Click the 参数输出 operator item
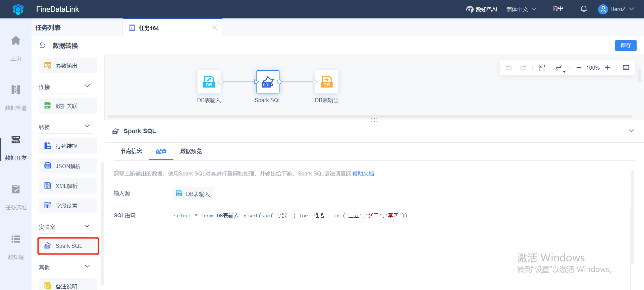Viewport: 644px width, 290px height. click(x=68, y=66)
